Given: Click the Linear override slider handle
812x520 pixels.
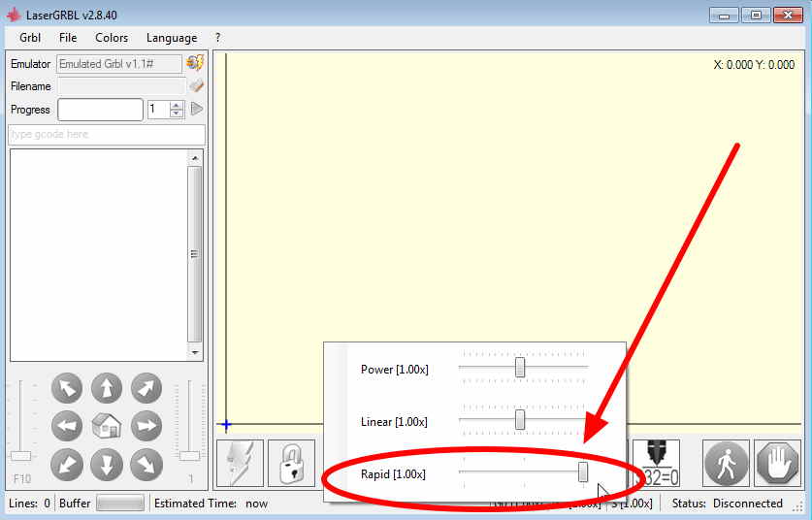Looking at the screenshot, I should click(520, 420).
